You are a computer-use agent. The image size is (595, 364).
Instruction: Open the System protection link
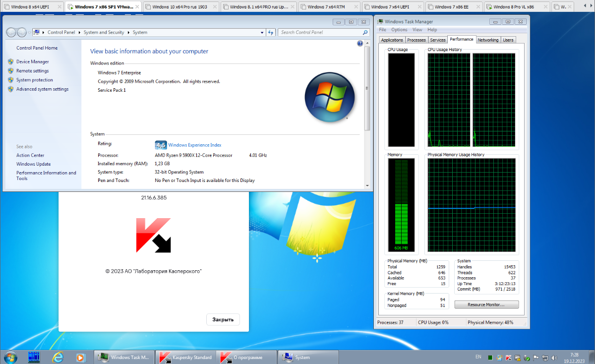[x=35, y=80]
